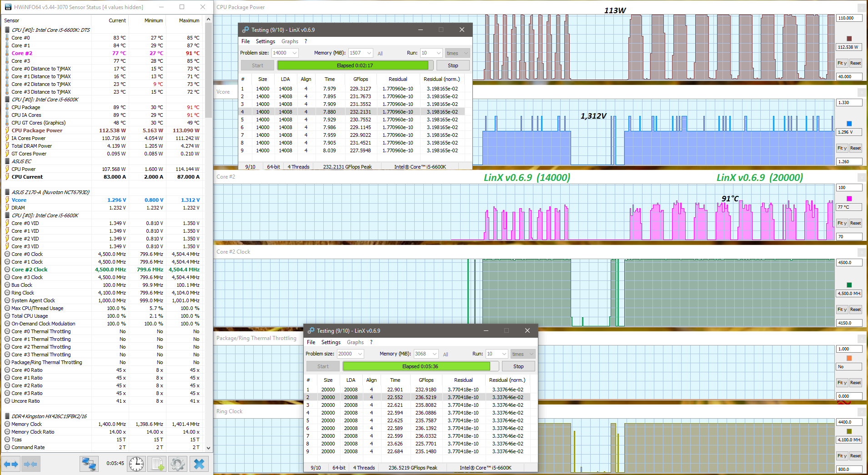Viewport: 868px width, 475px height.
Task: Click the magenta color swatch of Core #2 graph
Action: click(x=849, y=199)
